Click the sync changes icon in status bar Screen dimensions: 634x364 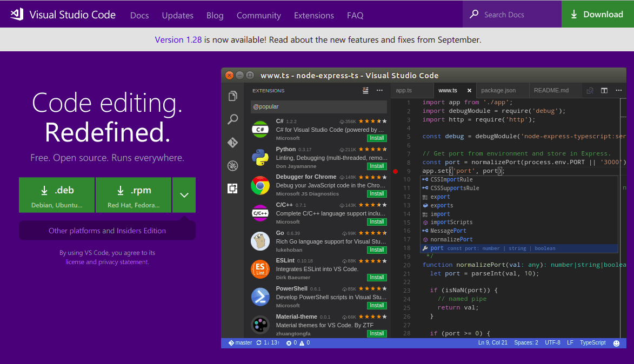pyautogui.click(x=259, y=342)
